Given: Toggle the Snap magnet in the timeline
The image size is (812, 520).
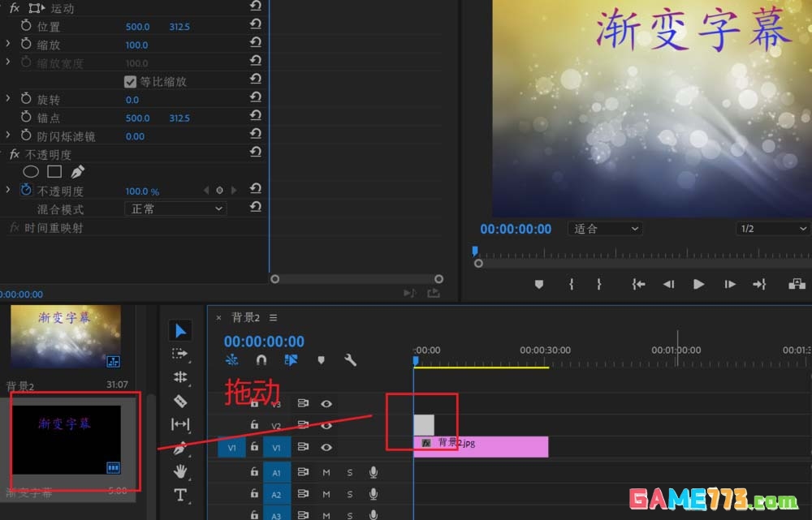Looking at the screenshot, I should pyautogui.click(x=261, y=360).
